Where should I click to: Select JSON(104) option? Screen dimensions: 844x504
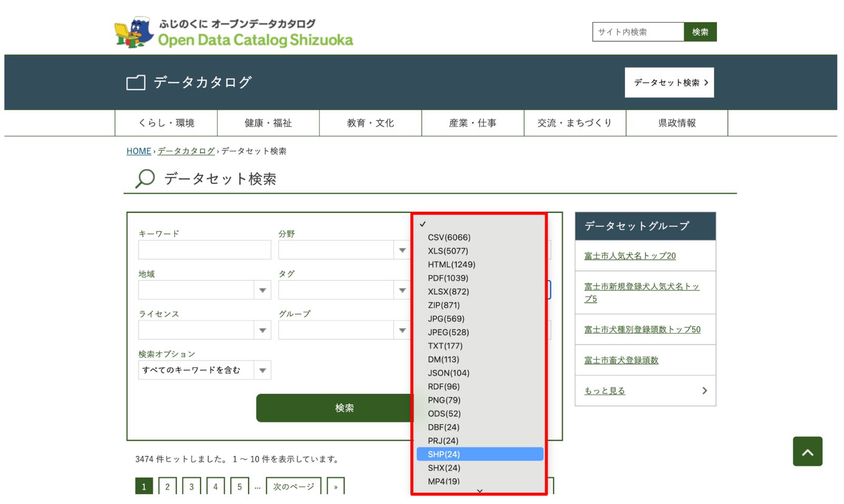pos(448,373)
